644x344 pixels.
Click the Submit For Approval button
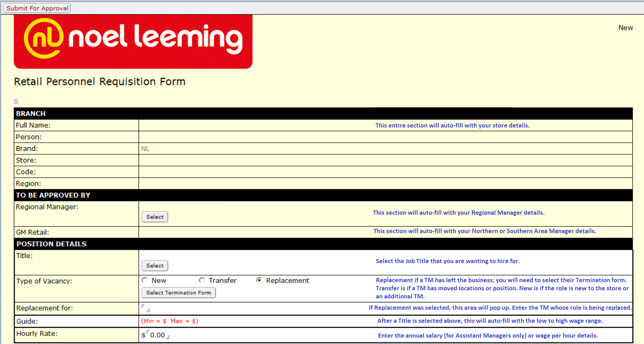[37, 8]
